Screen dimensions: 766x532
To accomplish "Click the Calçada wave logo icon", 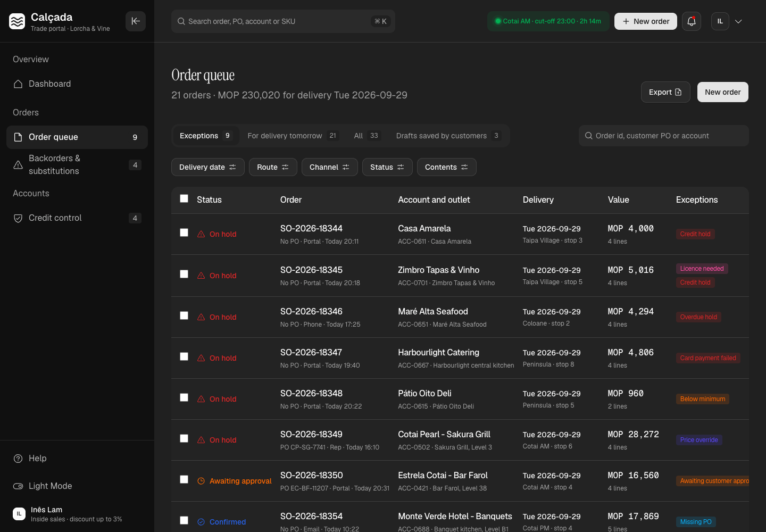I will [x=17, y=21].
